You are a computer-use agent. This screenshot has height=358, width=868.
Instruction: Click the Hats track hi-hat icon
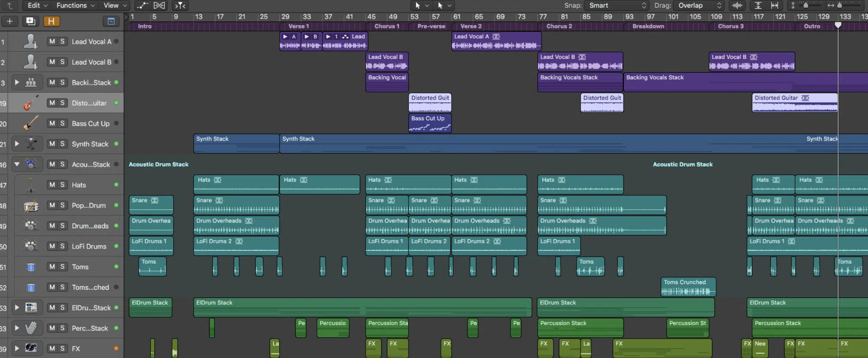click(x=31, y=185)
